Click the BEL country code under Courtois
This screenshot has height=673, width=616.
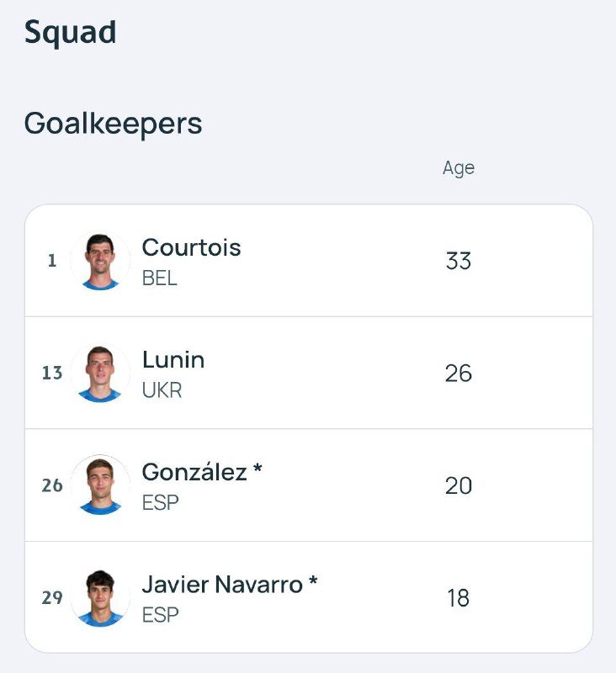(x=160, y=278)
